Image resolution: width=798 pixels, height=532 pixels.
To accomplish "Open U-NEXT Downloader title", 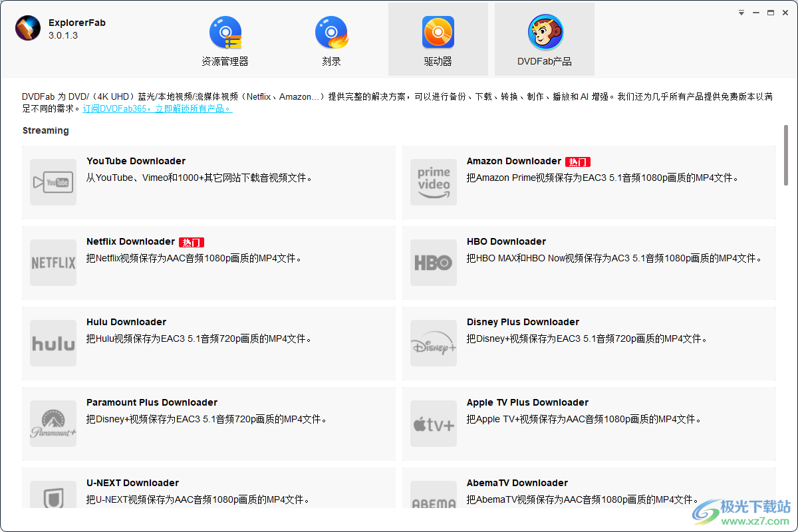I will coord(132,483).
